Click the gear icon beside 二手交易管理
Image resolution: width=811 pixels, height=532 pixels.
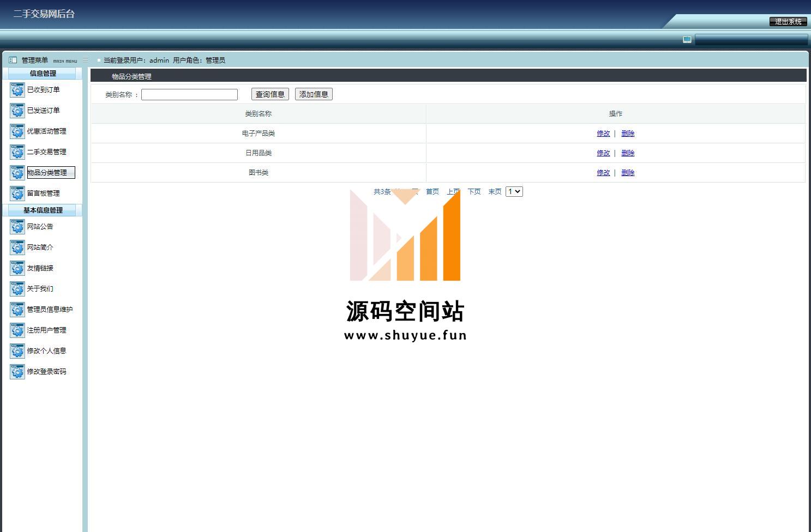[x=17, y=152]
